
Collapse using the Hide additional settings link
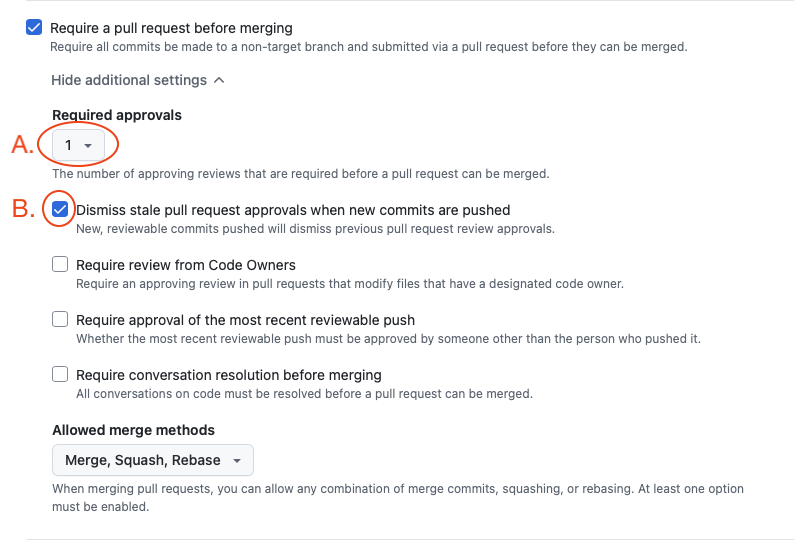pyautogui.click(x=129, y=80)
